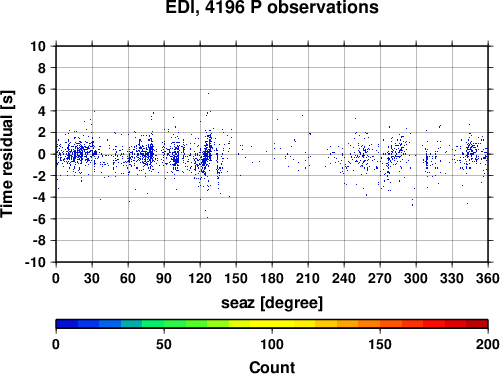The width and height of the screenshot is (500, 374).
Task: Click the x-axis tick label 180
Action: point(272,278)
